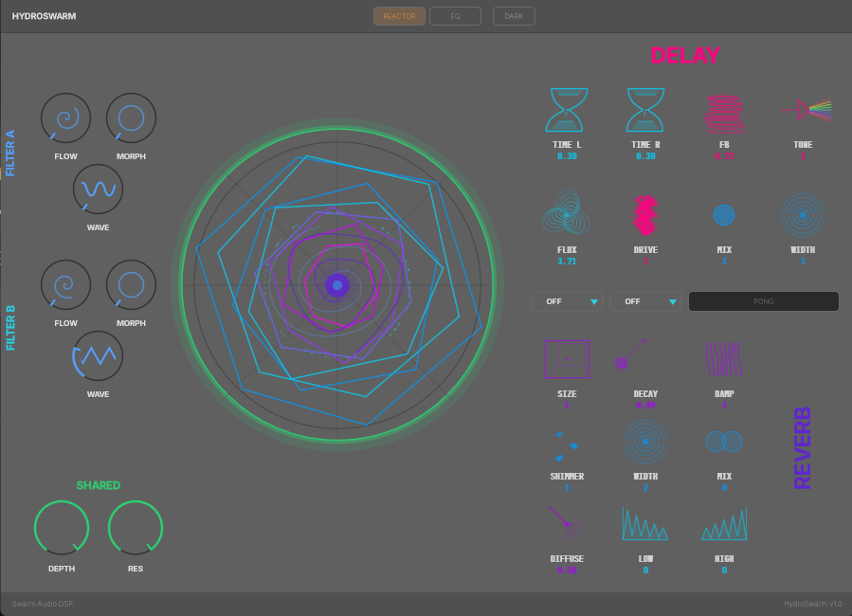Click the reverb WIDTH value 2
The width and height of the screenshot is (852, 616).
pos(645,488)
